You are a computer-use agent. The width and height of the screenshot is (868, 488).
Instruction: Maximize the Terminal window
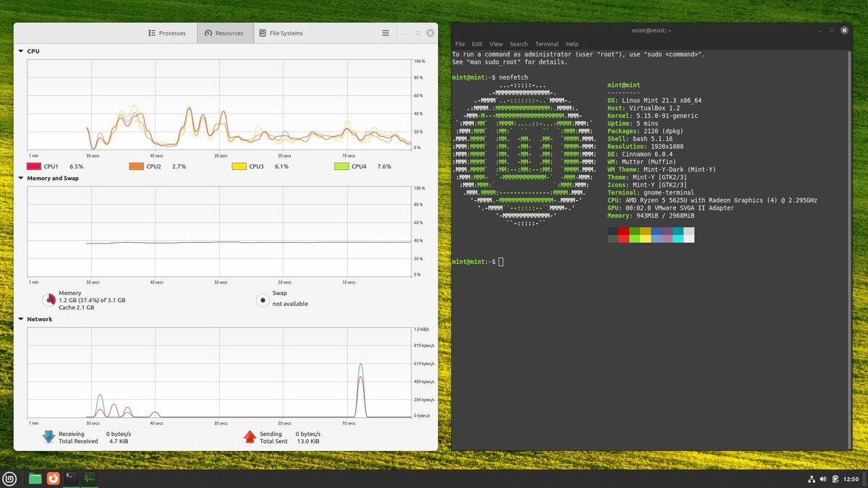(x=832, y=30)
